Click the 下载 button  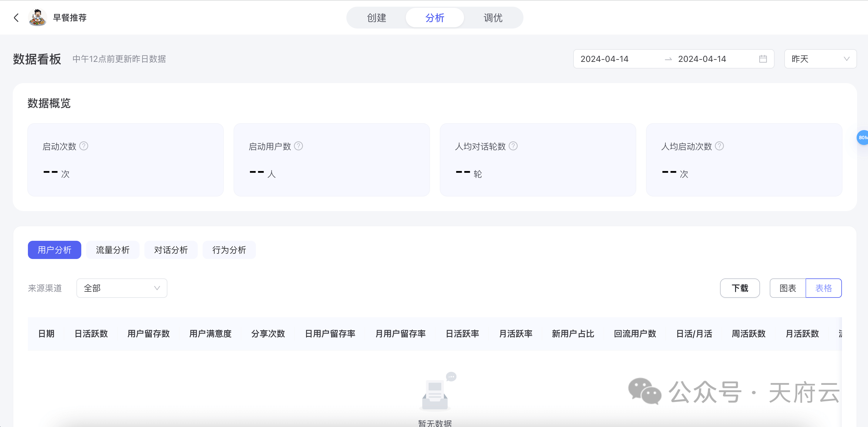[x=740, y=288]
